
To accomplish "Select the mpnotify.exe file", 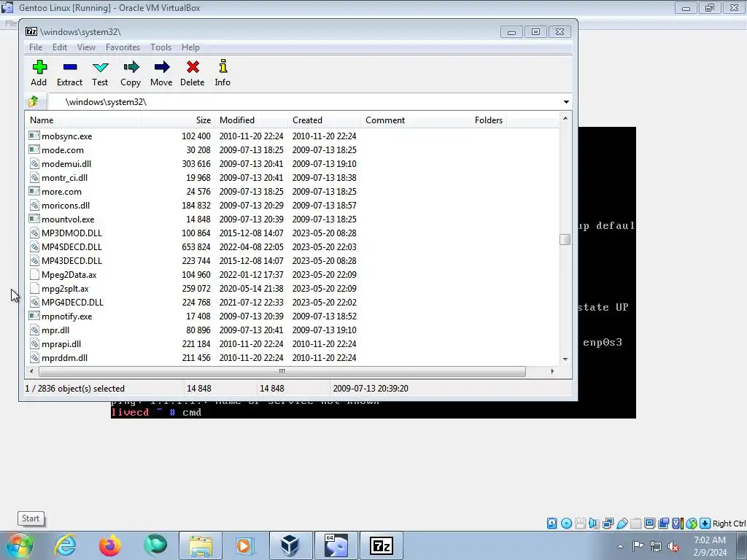I will tap(66, 316).
